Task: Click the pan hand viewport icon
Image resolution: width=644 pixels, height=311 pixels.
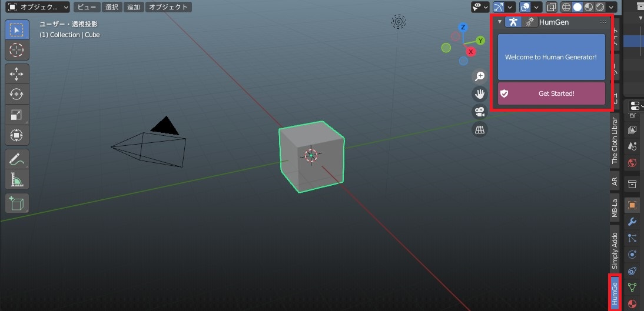Action: point(480,94)
